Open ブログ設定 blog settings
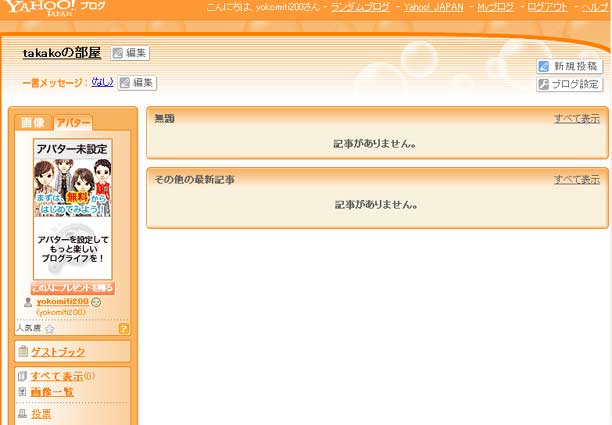This screenshot has height=425, width=612. click(569, 84)
